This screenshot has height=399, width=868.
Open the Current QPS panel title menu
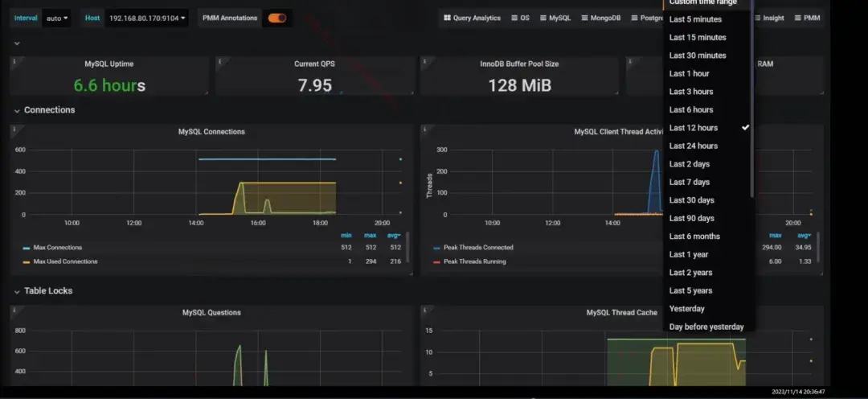[314, 64]
